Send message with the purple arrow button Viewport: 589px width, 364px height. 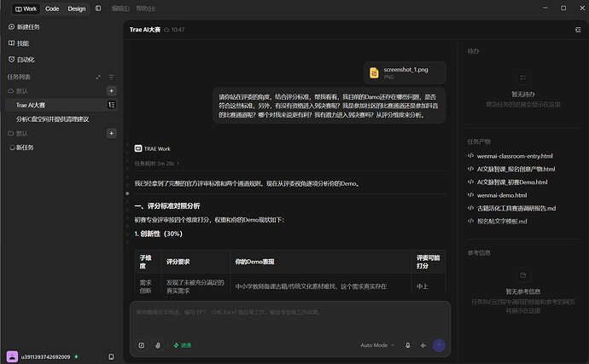439,345
